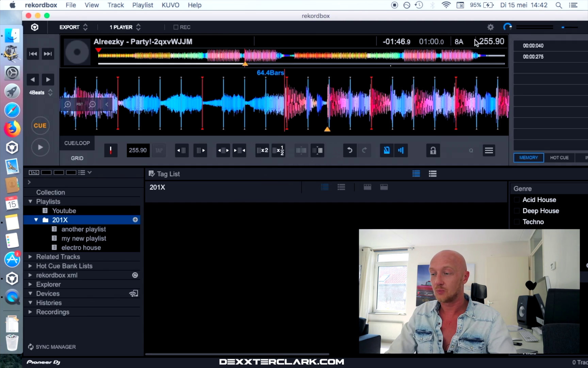Check the Deep House genre box
The height and width of the screenshot is (368, 588).
(517, 211)
